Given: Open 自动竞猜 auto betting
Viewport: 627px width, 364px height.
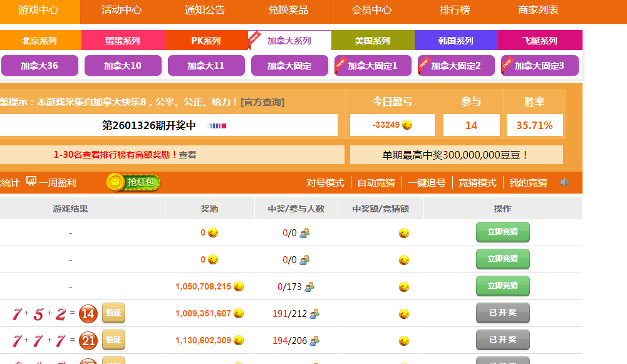Looking at the screenshot, I should [376, 182].
